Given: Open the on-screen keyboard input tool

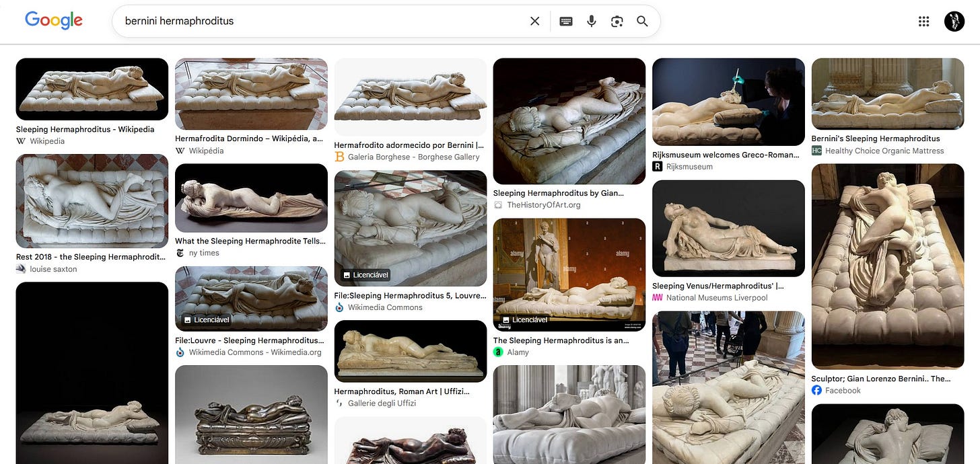Looking at the screenshot, I should (x=566, y=21).
